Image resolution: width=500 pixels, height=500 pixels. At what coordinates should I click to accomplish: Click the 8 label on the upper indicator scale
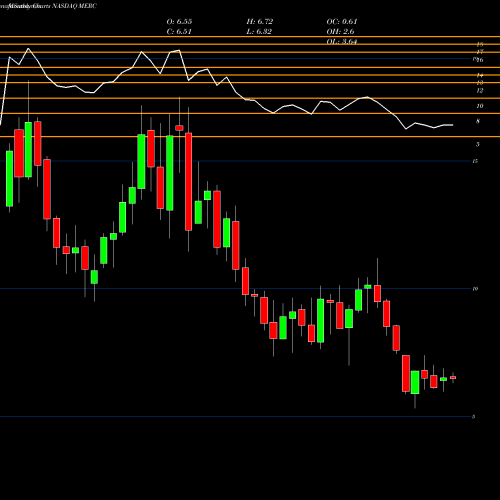point(478,121)
